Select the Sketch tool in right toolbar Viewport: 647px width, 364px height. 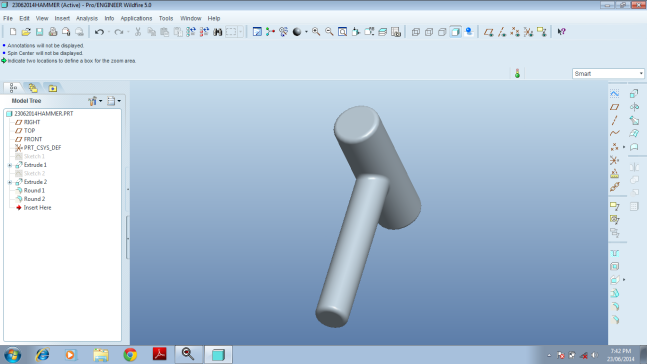pos(614,94)
